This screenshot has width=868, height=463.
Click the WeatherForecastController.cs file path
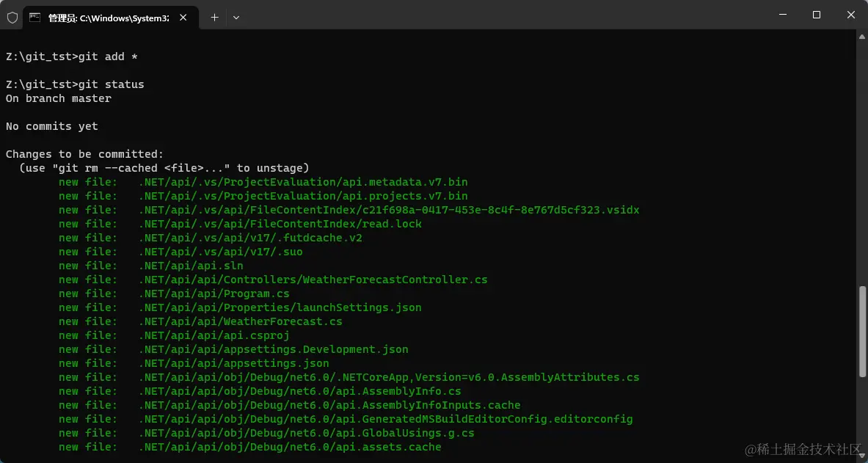click(x=313, y=280)
